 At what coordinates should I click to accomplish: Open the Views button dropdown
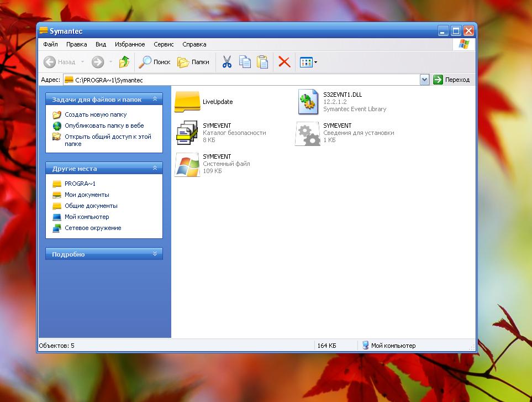tap(316, 62)
